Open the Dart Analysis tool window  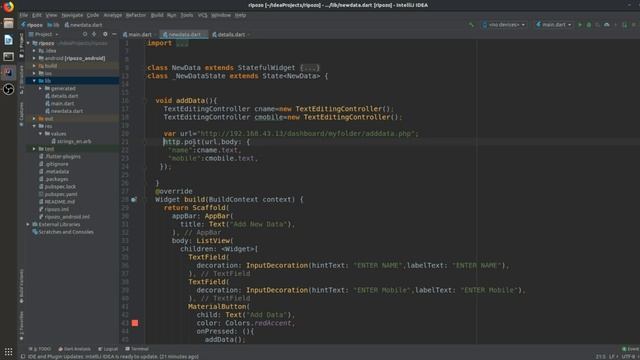tap(74, 349)
